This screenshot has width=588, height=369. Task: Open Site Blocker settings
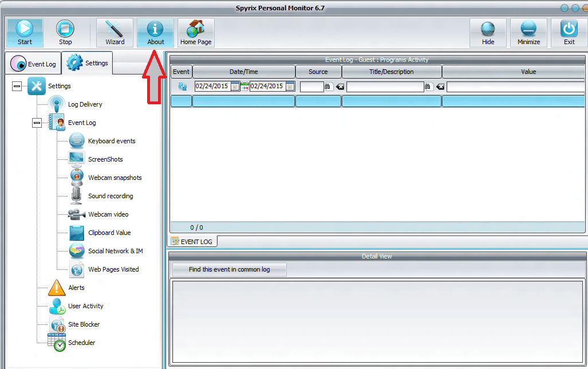tap(84, 324)
